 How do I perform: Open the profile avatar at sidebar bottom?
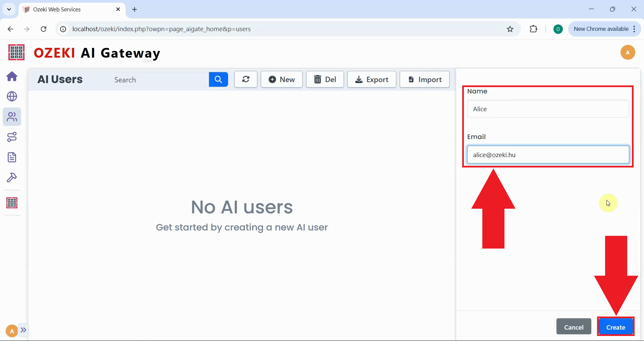[11, 331]
